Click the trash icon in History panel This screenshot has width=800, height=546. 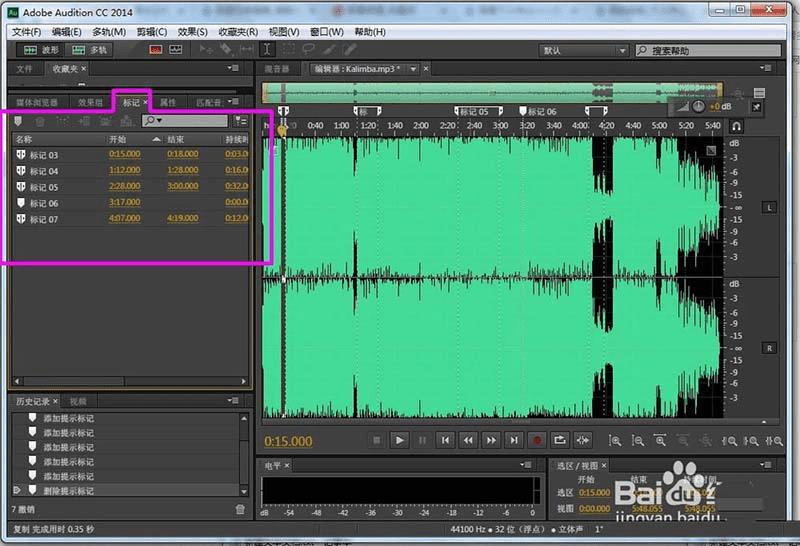pos(239,509)
